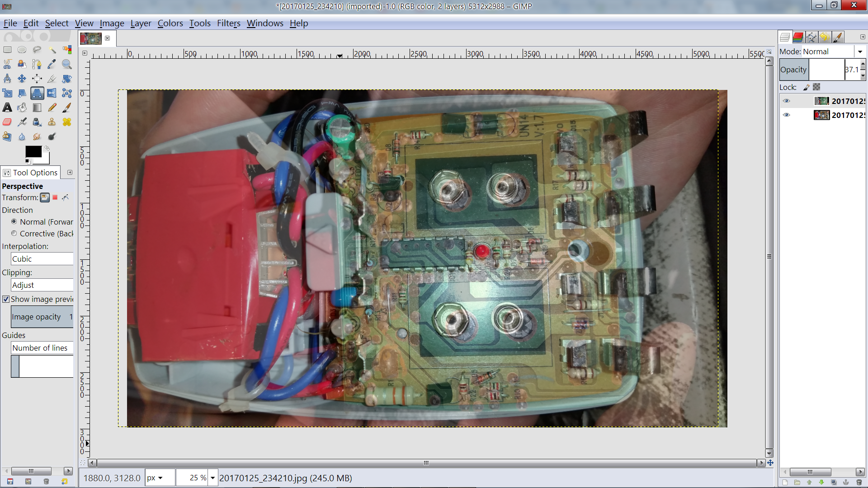Open the Guides Number of lines dropdown
This screenshot has width=868, height=488.
[42, 348]
